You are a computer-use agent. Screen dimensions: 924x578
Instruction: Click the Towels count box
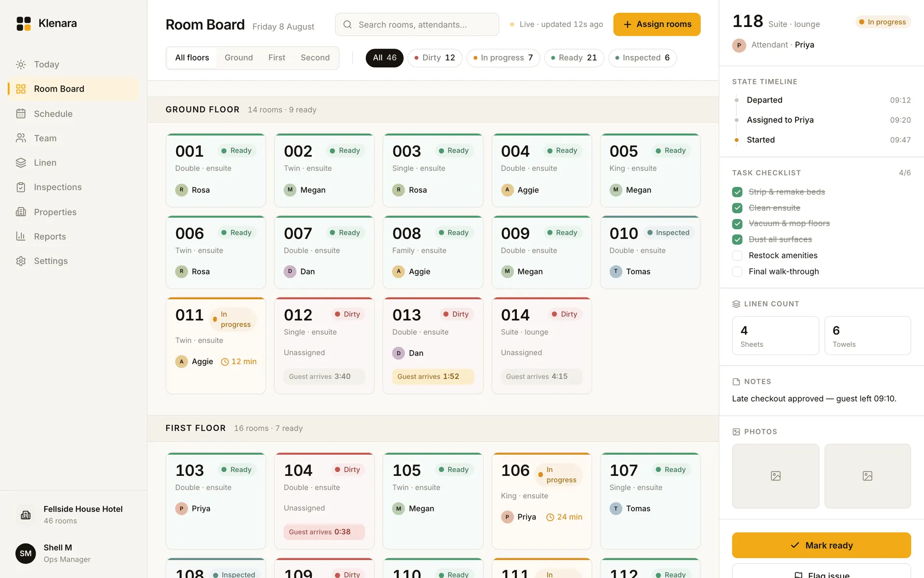(868, 336)
